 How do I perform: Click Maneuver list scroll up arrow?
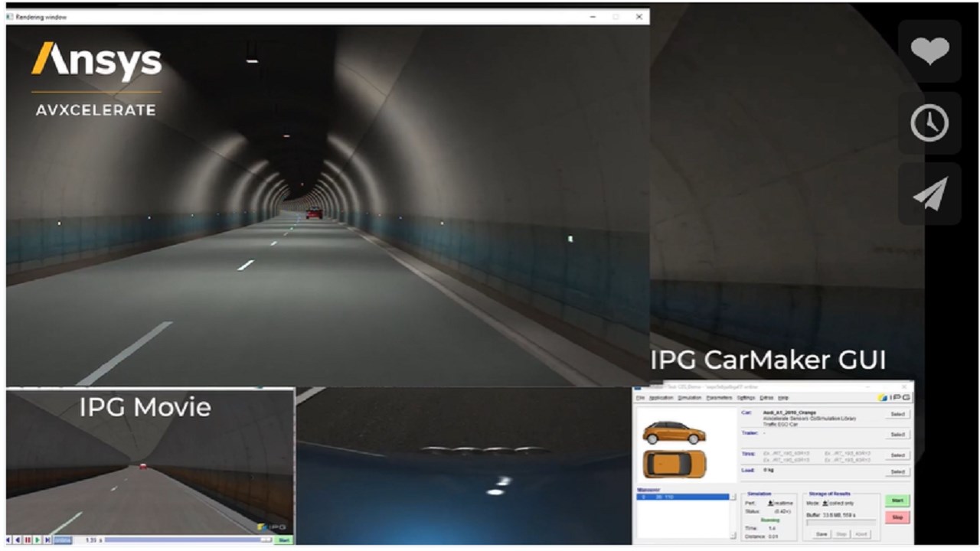pos(733,497)
